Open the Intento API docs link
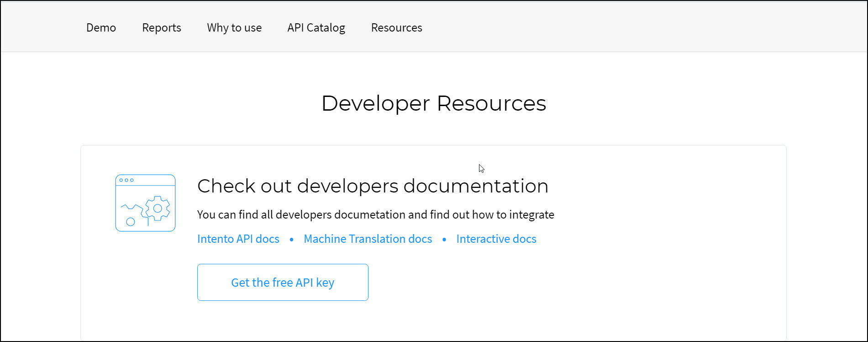The height and width of the screenshot is (342, 868). (238, 239)
